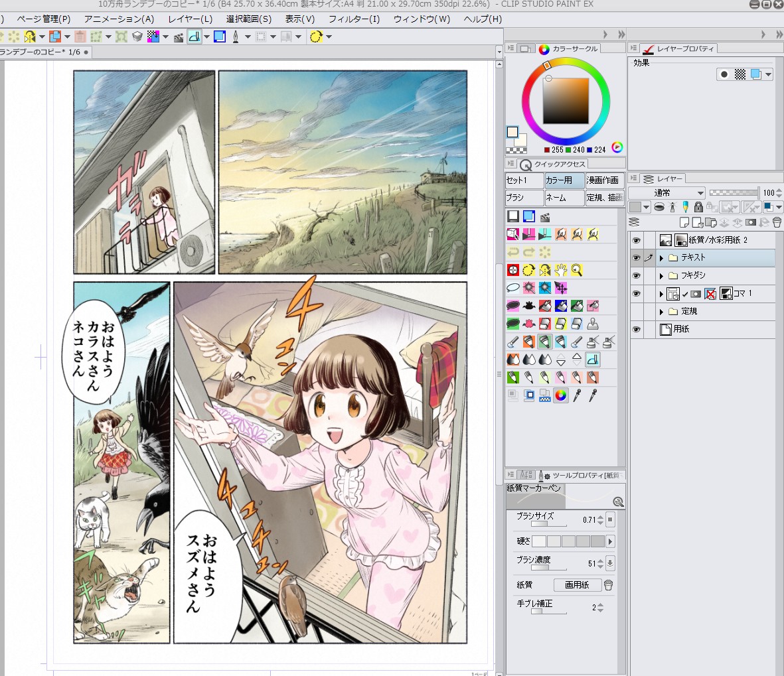Click the stacked layers icon in top toolbar
This screenshot has width=784, height=676.
pyautogui.click(x=137, y=36)
